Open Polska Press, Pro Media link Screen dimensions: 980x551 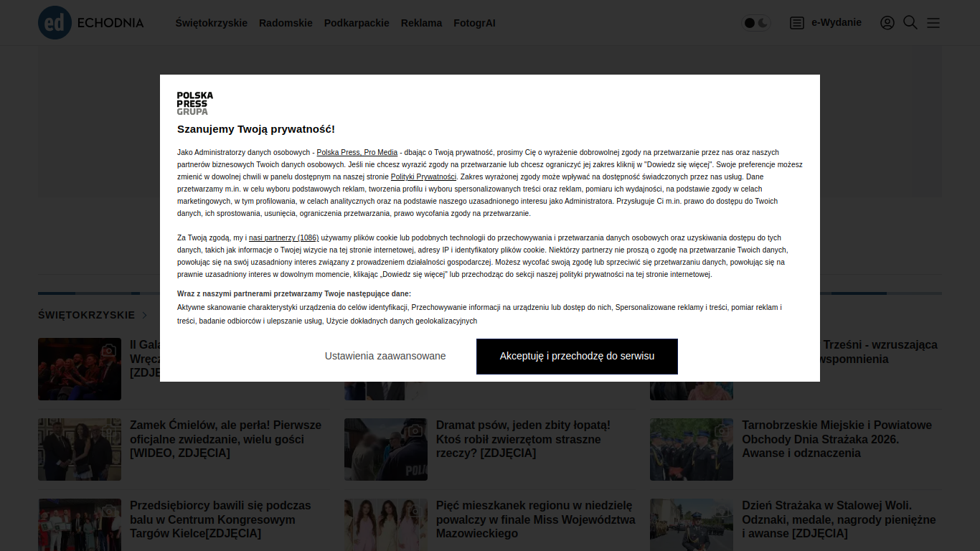click(x=357, y=152)
